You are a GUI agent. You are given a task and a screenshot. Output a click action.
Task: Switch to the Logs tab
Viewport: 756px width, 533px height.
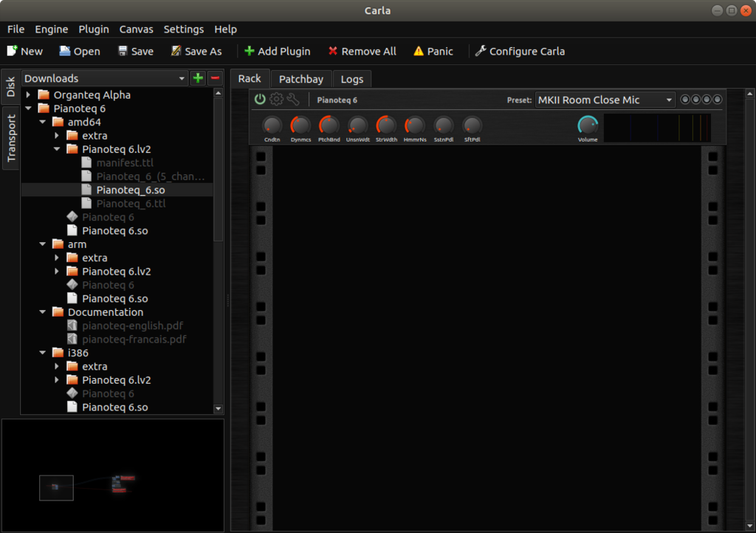point(352,79)
